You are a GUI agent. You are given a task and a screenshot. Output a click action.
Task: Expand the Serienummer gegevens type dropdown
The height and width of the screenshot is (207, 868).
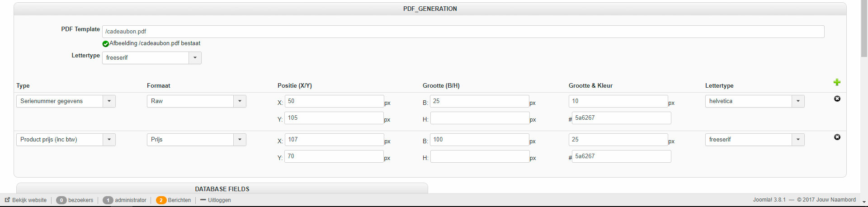109,101
